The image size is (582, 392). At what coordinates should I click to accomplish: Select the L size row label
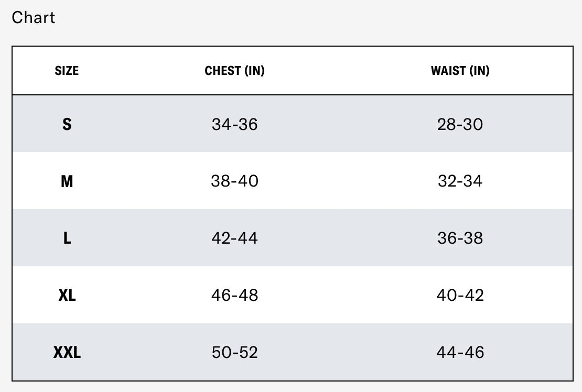tap(67, 238)
